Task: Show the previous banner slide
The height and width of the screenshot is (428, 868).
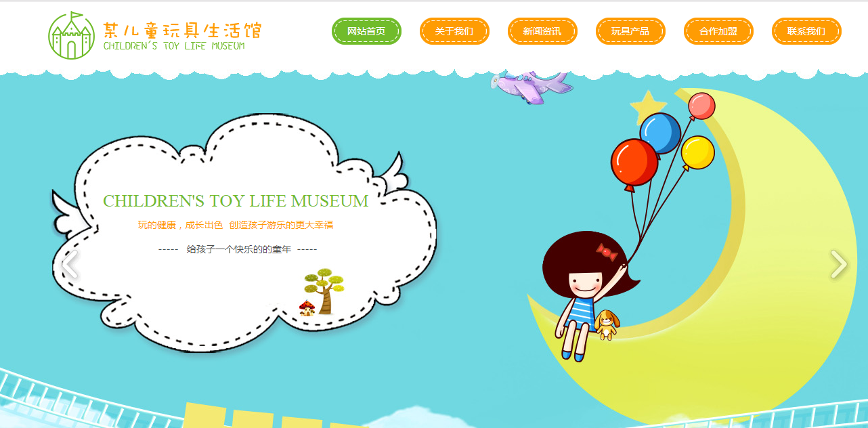Action: [x=68, y=265]
